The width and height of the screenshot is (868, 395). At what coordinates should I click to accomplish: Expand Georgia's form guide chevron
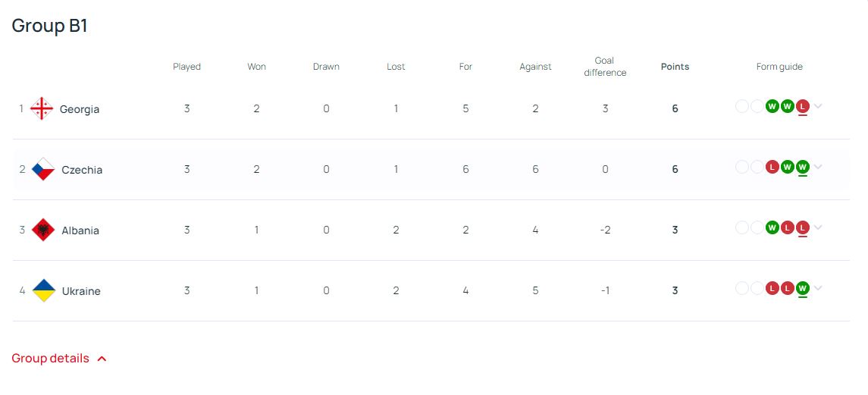818,106
